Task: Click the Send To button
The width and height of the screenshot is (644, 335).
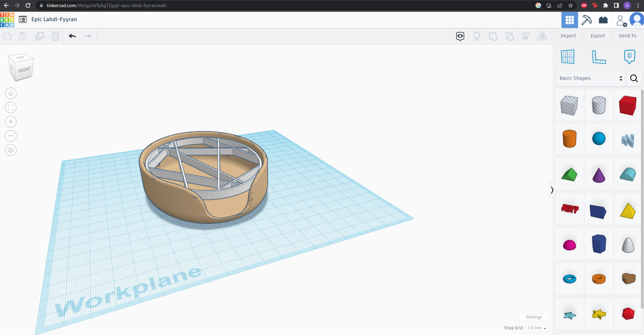Action: point(627,36)
